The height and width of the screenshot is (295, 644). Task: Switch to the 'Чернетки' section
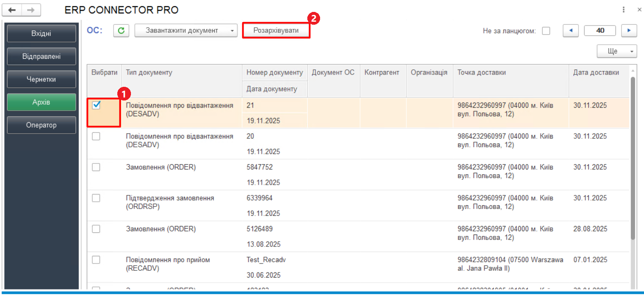click(x=41, y=79)
